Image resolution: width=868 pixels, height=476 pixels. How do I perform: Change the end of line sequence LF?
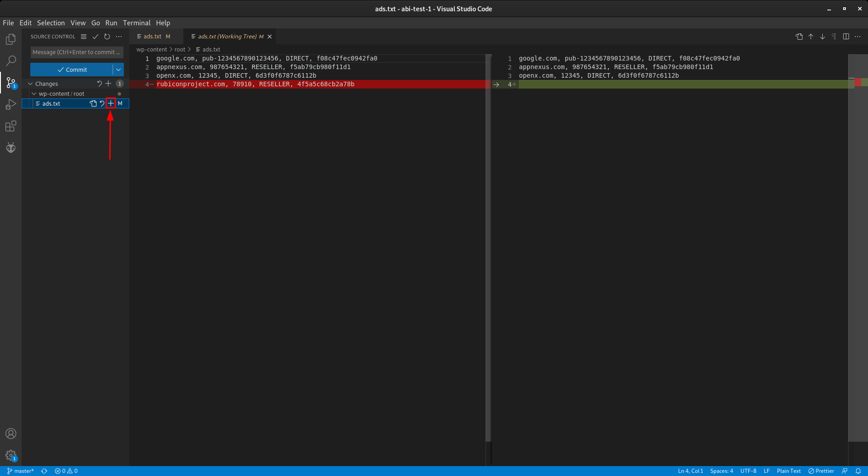[767, 471]
